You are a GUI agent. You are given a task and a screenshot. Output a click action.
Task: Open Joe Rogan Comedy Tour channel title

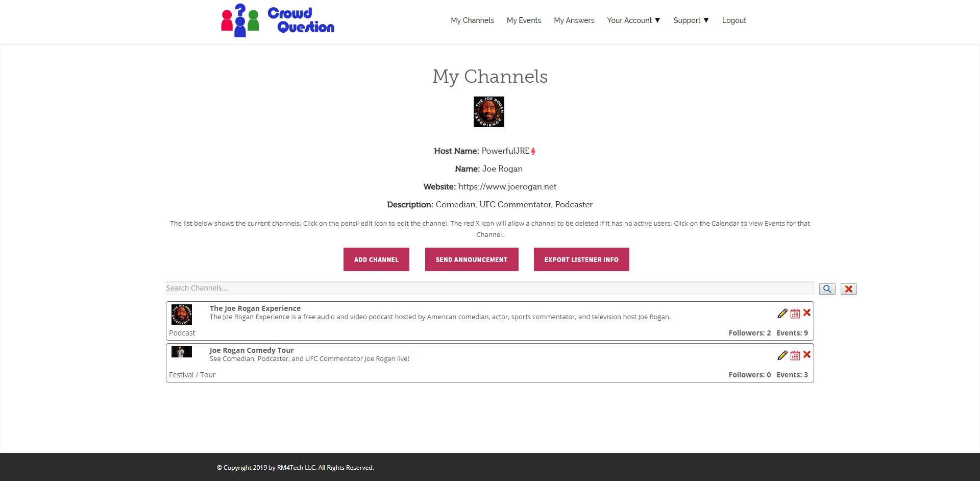[252, 350]
